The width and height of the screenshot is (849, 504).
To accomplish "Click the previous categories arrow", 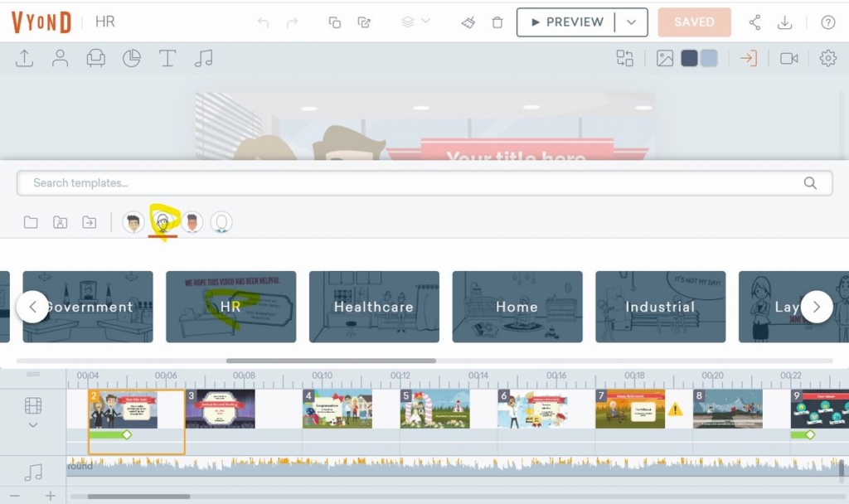I will [32, 307].
